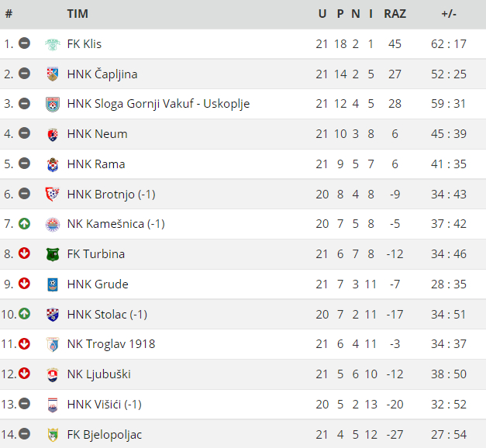Click the TIM column header
The height and width of the screenshot is (448, 486).
coord(78,14)
